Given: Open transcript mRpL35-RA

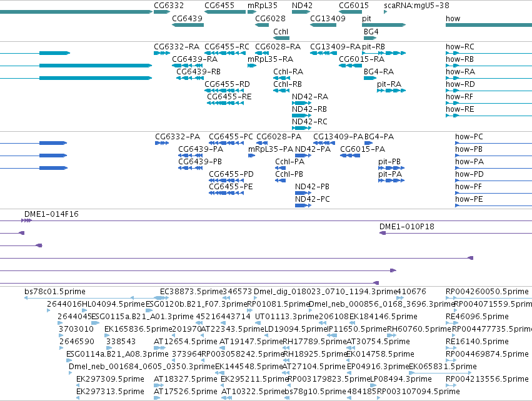Looking at the screenshot, I should click(x=270, y=60).
